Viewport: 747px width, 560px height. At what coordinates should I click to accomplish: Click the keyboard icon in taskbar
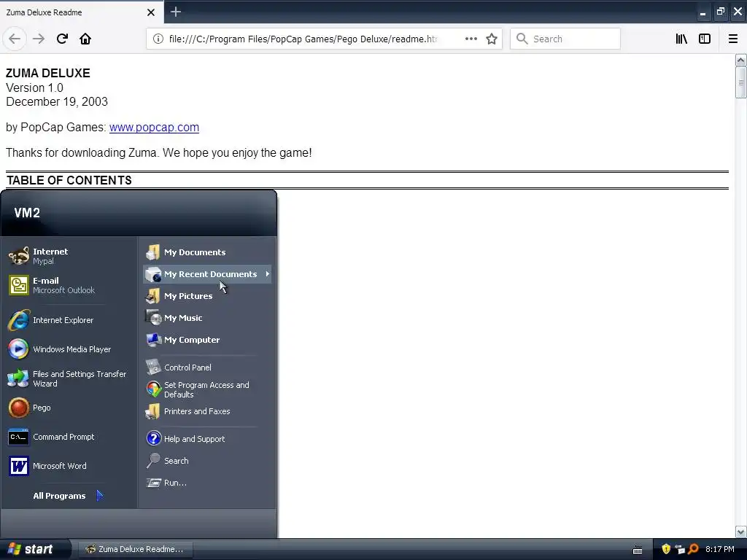(638, 550)
